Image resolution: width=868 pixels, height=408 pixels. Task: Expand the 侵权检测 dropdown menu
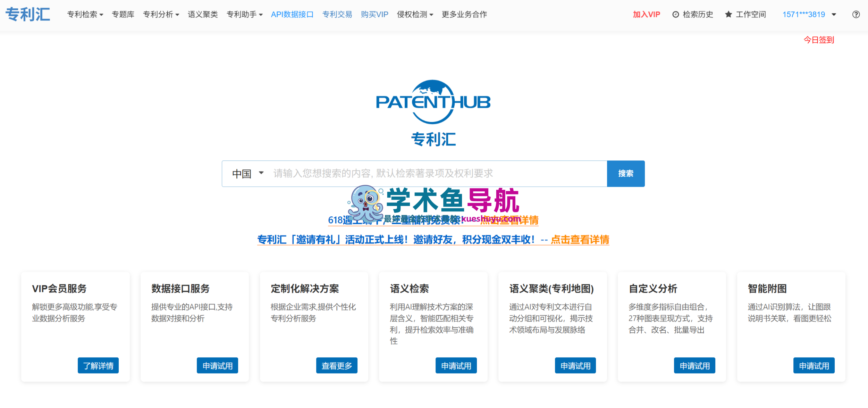[415, 15]
